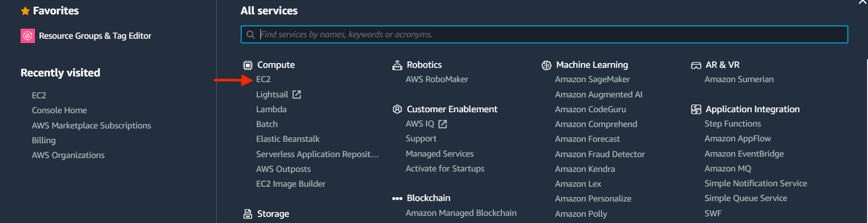
Task: Click the Favorites star icon
Action: click(25, 11)
